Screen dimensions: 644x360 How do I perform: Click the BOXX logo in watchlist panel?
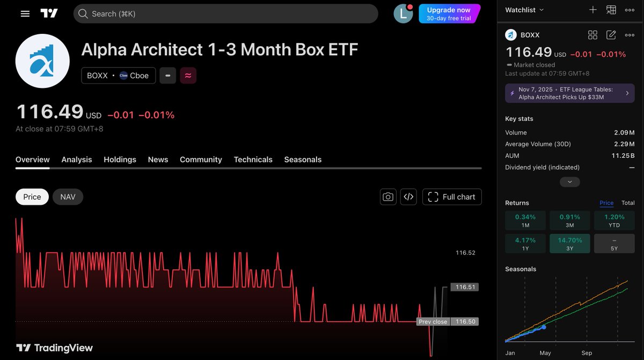510,35
